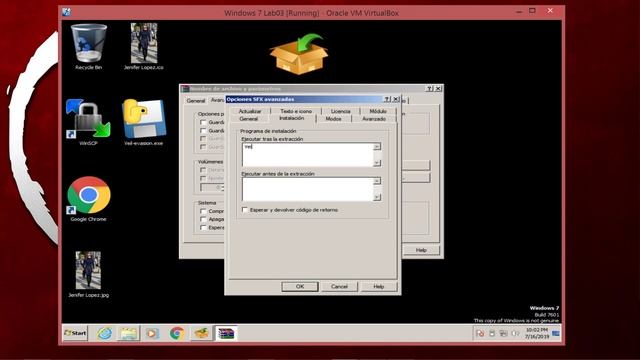Open the Action Center flag in tray
The image size is (640, 360).
pos(480,333)
